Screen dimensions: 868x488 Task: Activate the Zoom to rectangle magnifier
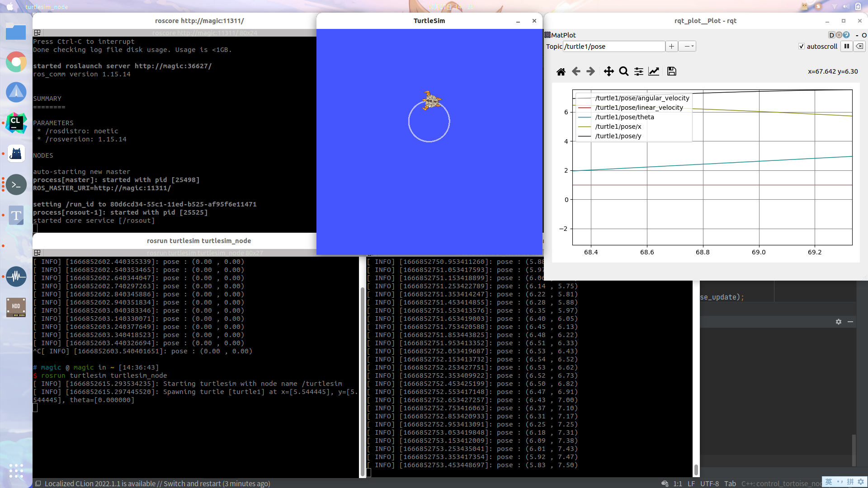(623, 71)
